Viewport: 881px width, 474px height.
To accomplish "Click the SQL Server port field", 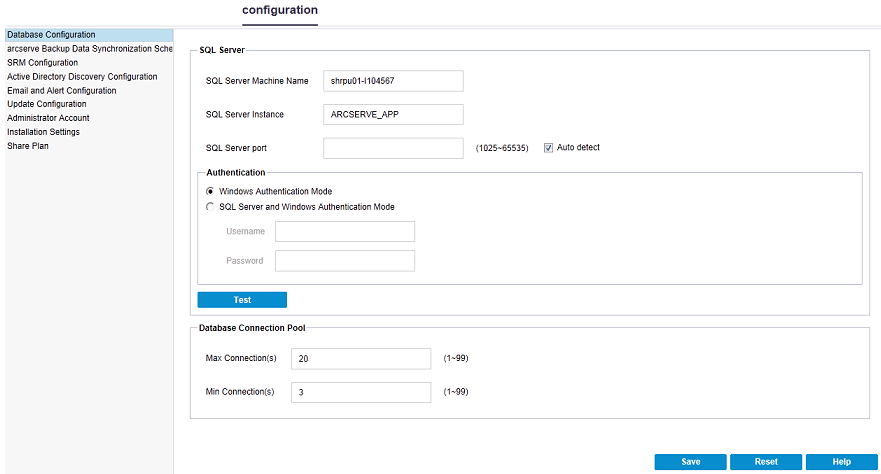I will tap(393, 148).
